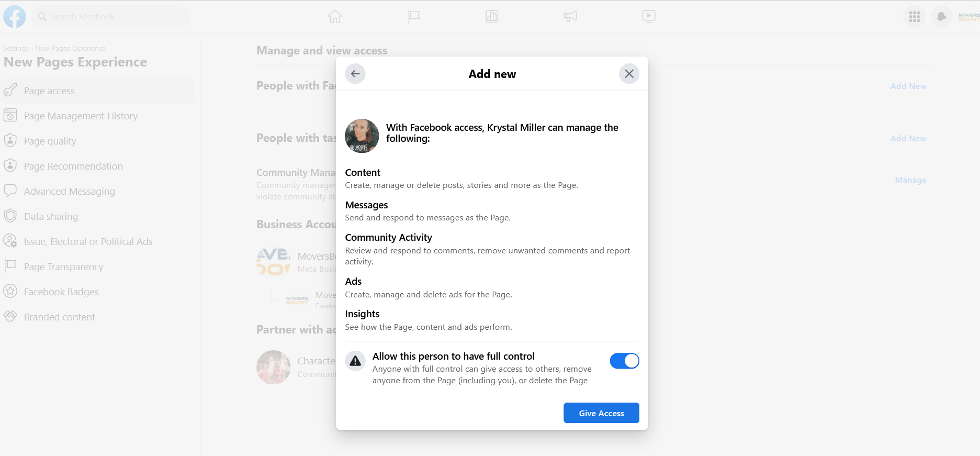Open Page Management History in sidebar
This screenshot has width=980, height=456.
(98, 116)
